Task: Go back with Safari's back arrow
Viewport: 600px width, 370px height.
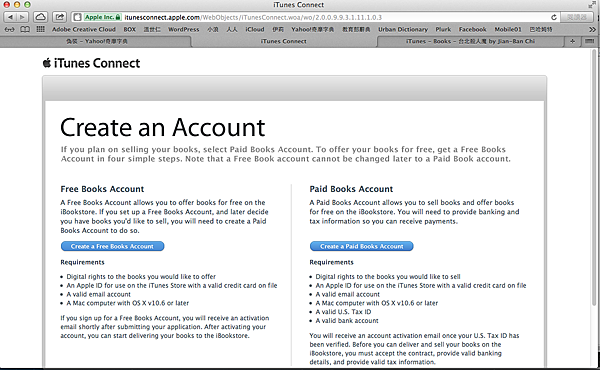Action: [x=10, y=17]
